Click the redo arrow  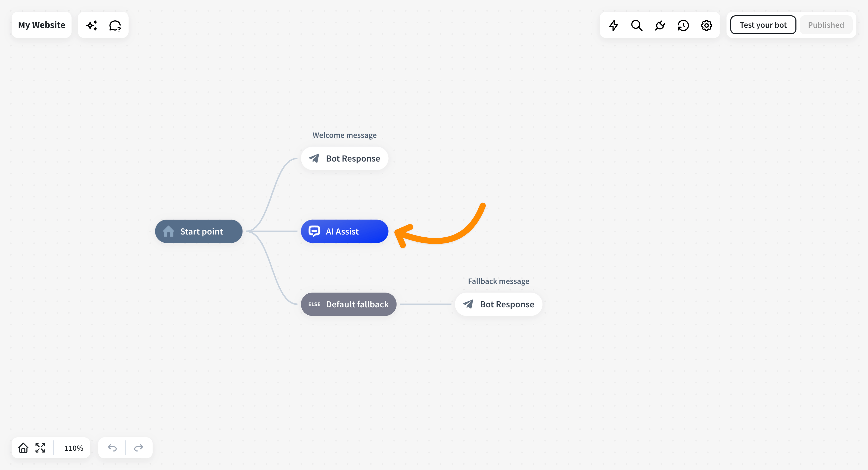coord(139,448)
